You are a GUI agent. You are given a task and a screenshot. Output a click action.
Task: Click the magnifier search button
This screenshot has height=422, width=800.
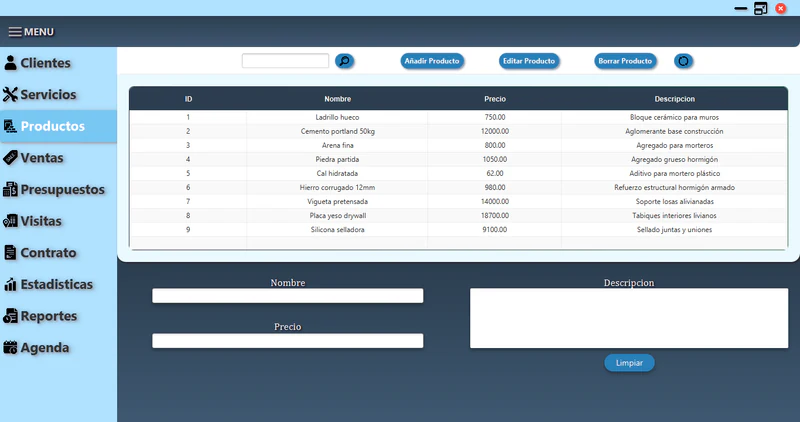click(344, 61)
